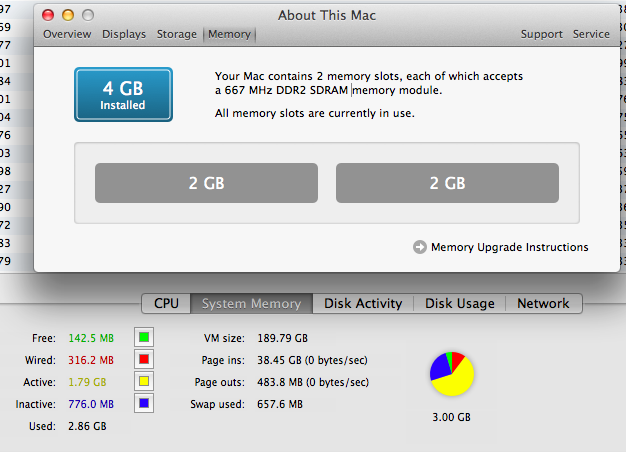
Task: Click the Used value 2.86 GB
Action: [x=87, y=426]
